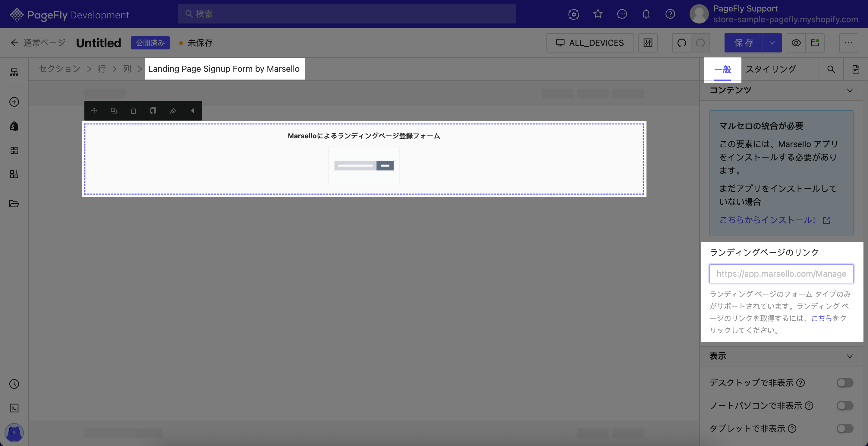Click the 検索 search box in header
The image size is (868, 446).
347,14
